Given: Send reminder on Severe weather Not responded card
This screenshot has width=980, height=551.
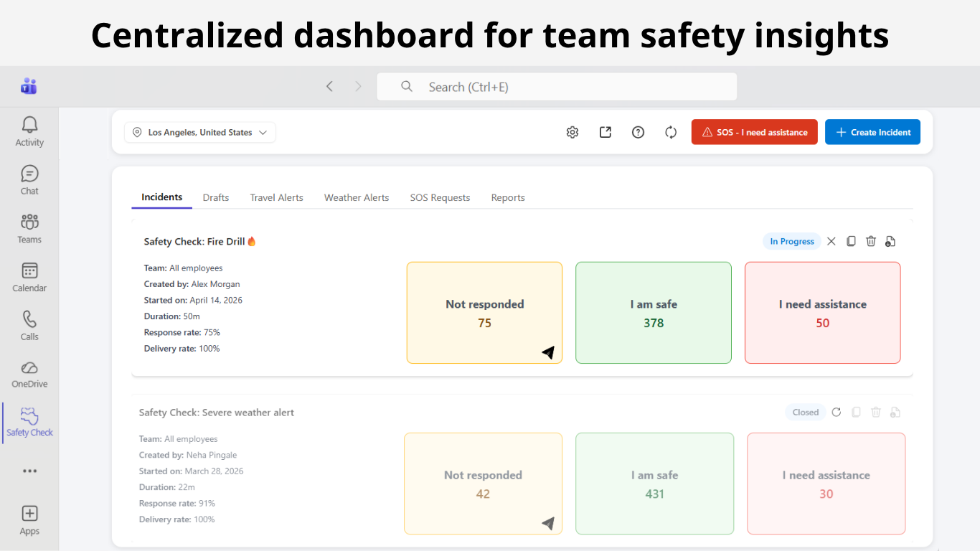Looking at the screenshot, I should (x=548, y=523).
